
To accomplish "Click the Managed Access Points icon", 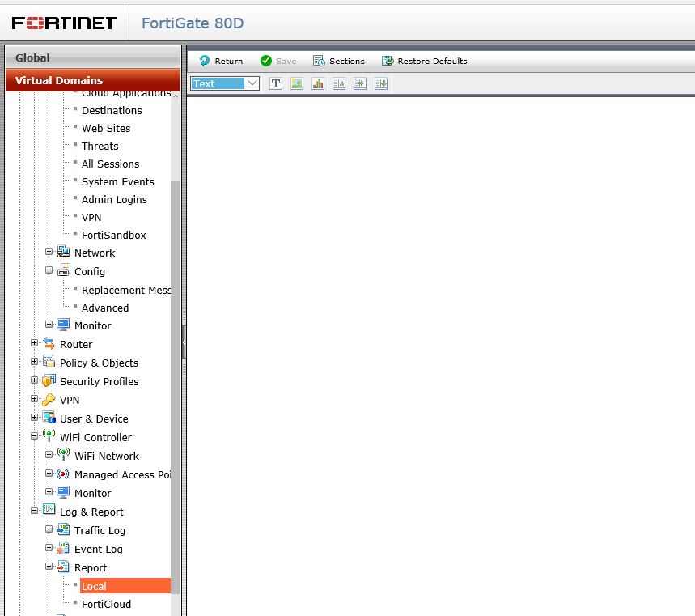I will (x=63, y=474).
